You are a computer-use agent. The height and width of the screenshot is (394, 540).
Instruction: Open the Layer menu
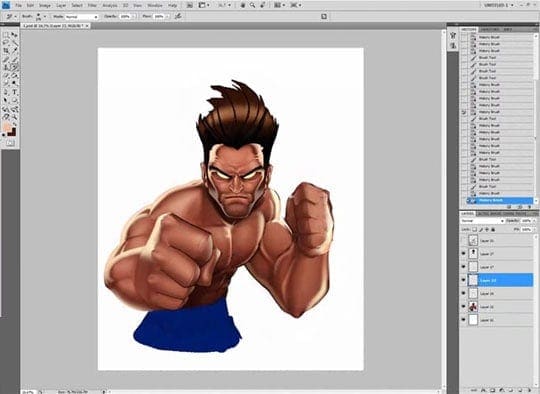click(61, 6)
